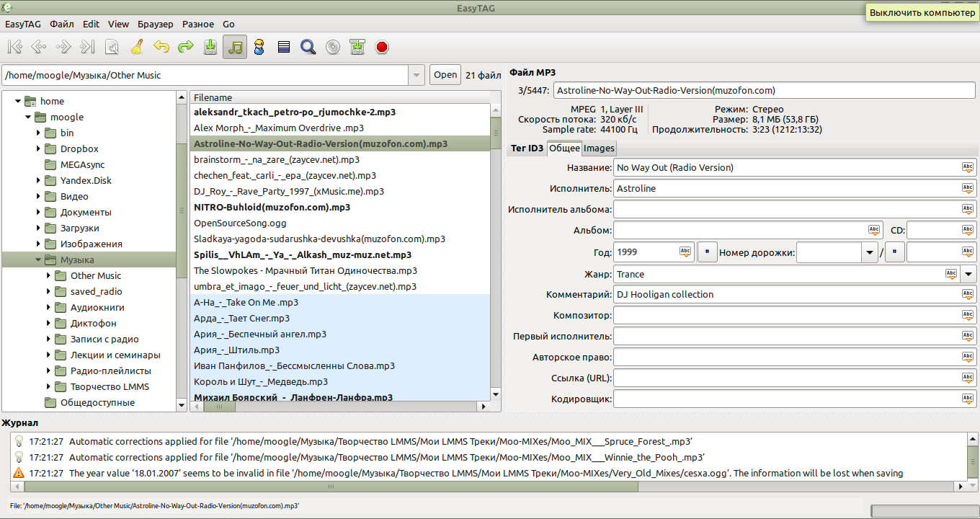The height and width of the screenshot is (519, 980).
Task: Click Abc icon in Первый исполнитель field
Action: pyautogui.click(x=968, y=336)
